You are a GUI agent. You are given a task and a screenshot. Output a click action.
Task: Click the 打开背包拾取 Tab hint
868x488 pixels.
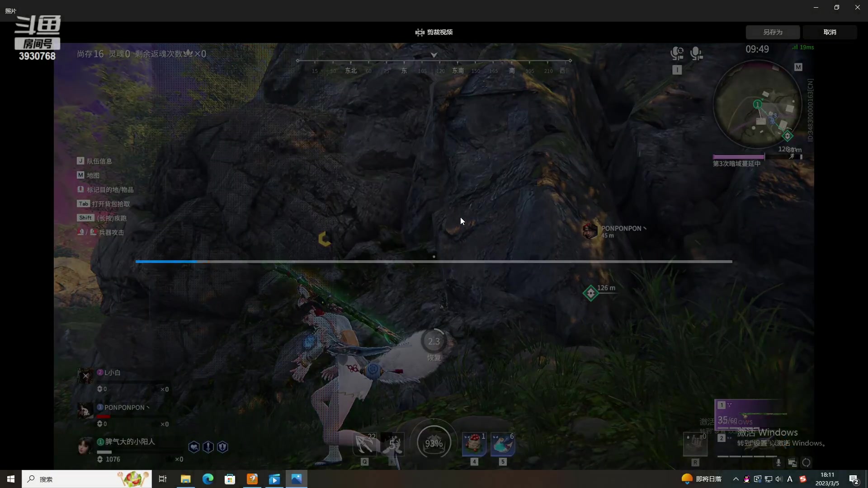click(104, 204)
